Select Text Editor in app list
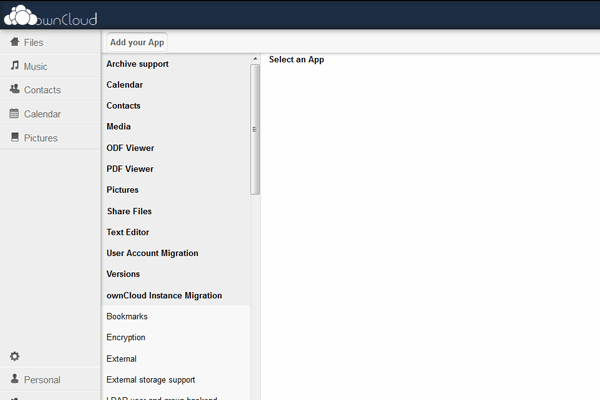600x400 pixels. click(x=128, y=232)
